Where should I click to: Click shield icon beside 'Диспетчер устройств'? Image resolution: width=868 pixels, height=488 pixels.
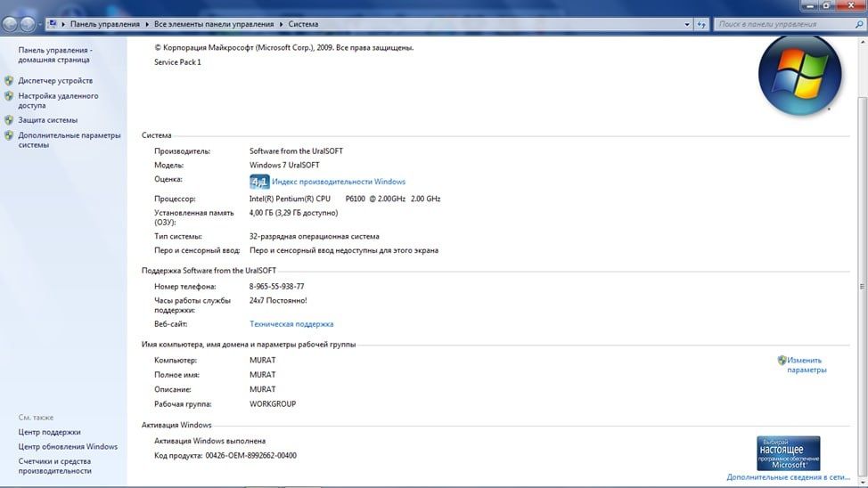9,80
